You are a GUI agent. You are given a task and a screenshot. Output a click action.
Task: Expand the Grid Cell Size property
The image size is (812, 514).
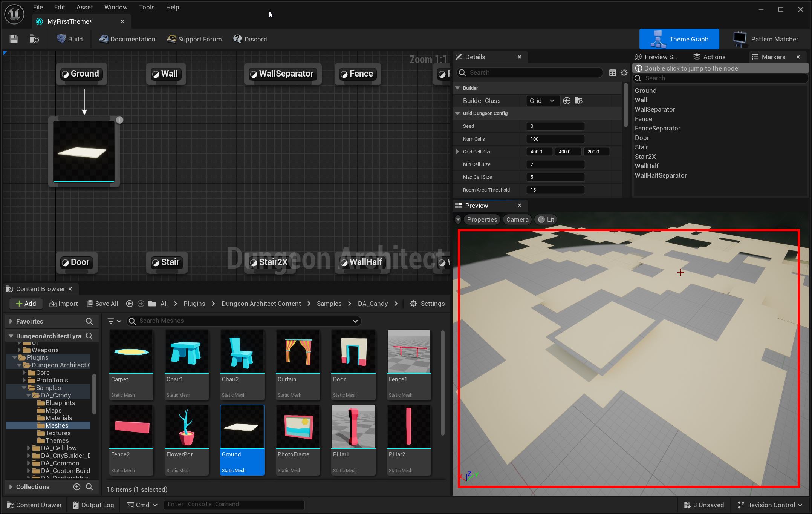(x=457, y=152)
